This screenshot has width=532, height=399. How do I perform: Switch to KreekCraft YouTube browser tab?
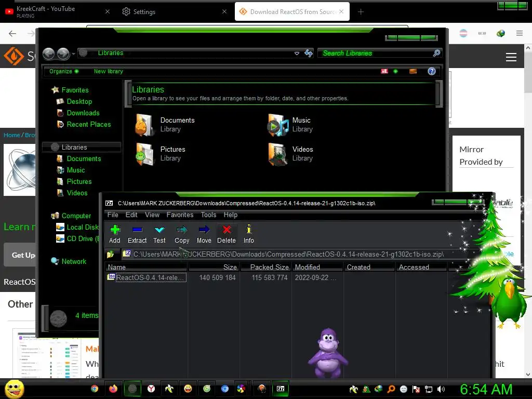58,11
